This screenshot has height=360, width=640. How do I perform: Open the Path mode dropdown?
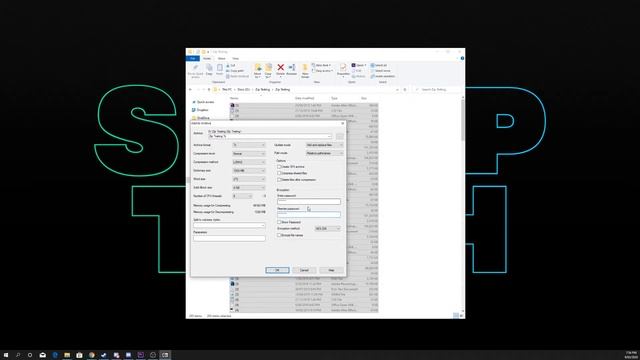(x=324, y=153)
